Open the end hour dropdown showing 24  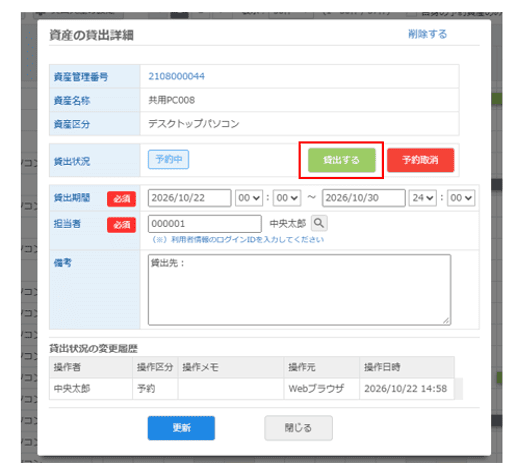pos(423,198)
